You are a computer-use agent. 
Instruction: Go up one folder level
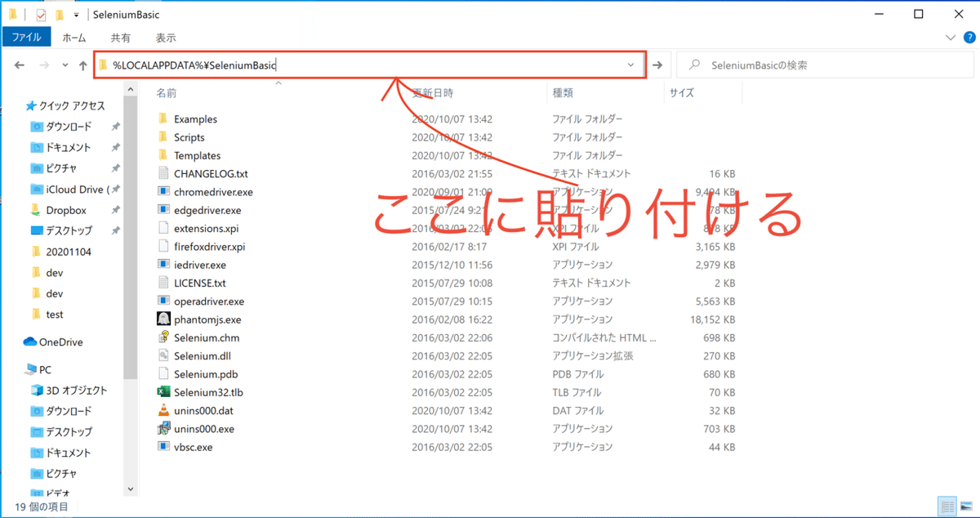point(82,65)
